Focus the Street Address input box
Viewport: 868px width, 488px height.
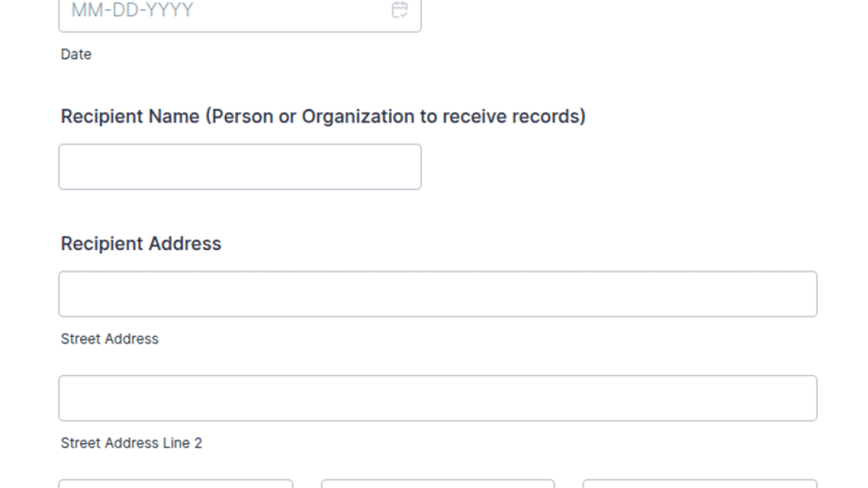point(438,294)
